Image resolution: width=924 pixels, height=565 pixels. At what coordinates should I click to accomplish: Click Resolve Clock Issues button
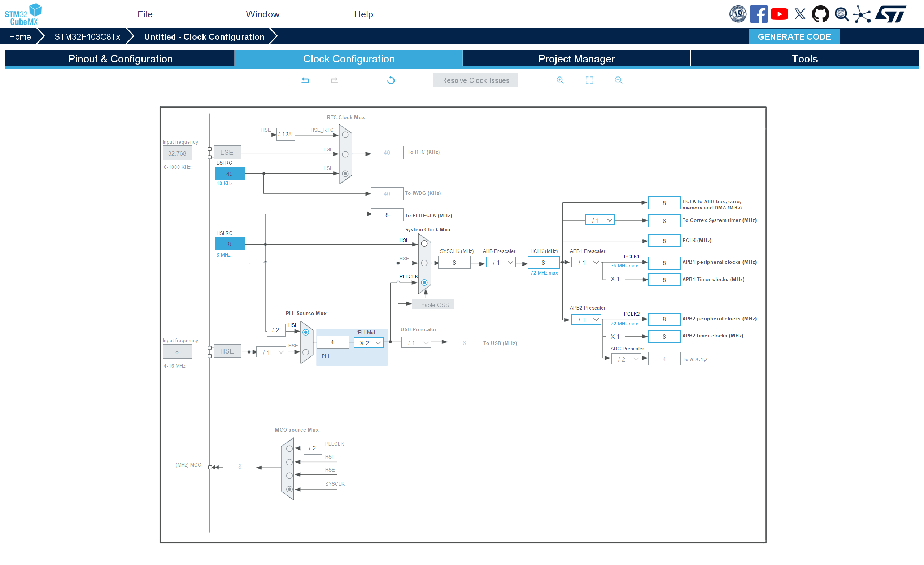tap(475, 80)
